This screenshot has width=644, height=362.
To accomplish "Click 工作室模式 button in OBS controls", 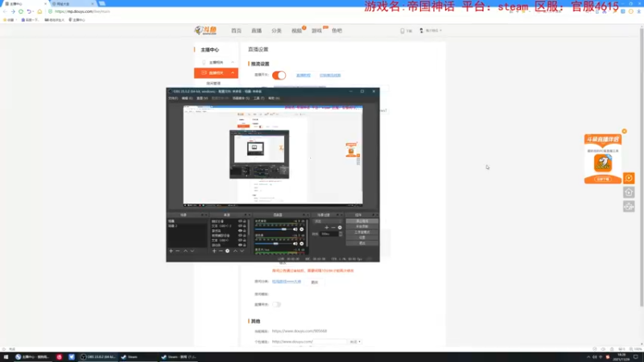I will pyautogui.click(x=361, y=232).
